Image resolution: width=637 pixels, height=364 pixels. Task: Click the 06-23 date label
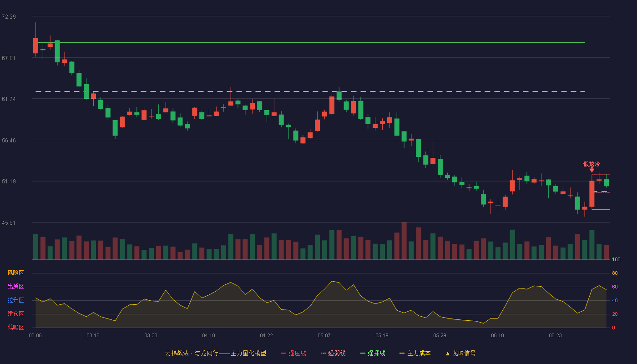coord(555,335)
